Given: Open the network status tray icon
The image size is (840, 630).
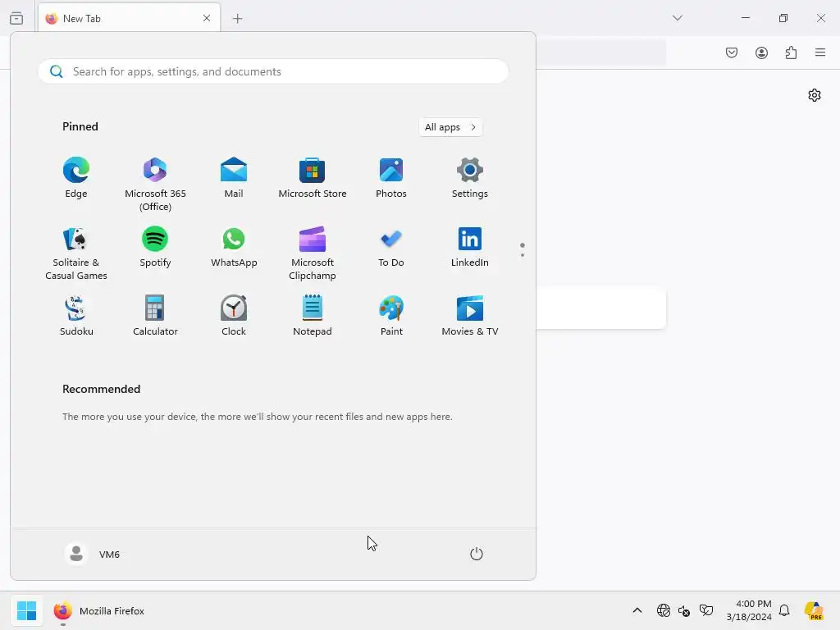Looking at the screenshot, I should 663,610.
